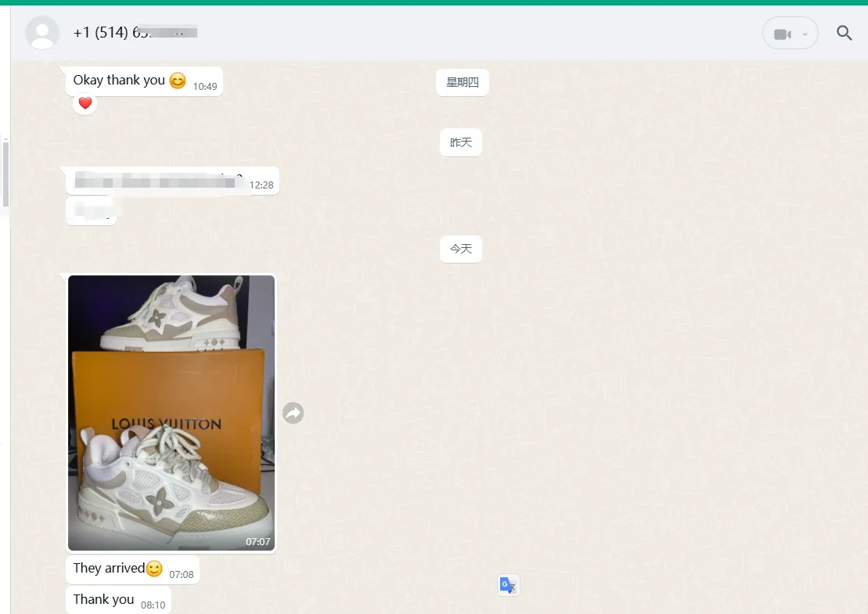Forward the sneaker photo

293,413
